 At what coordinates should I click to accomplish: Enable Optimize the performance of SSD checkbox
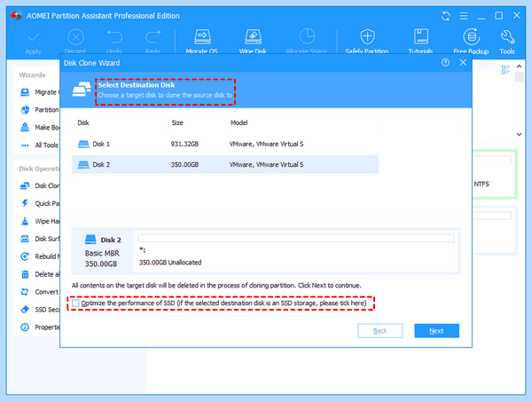point(75,303)
